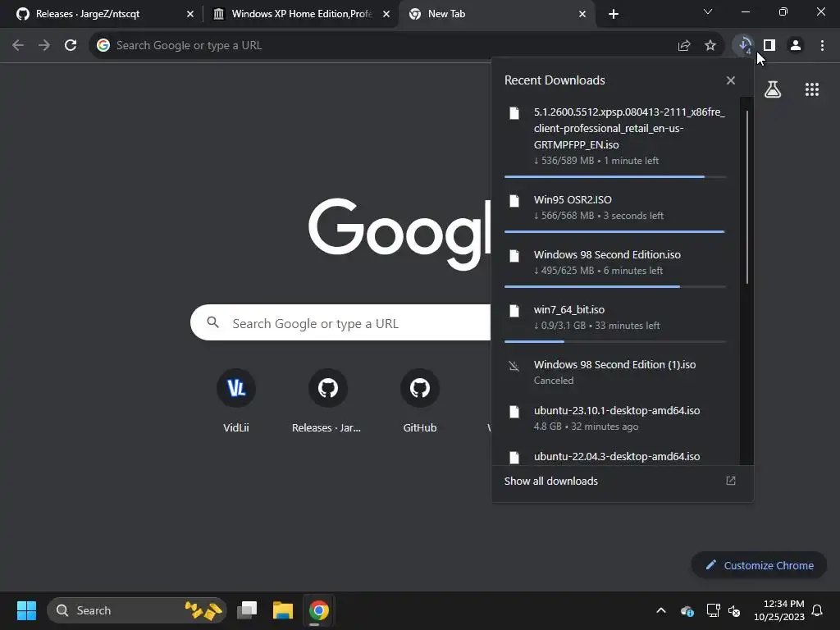Click the Windows 98 Second Edition.iso progress bar
The height and width of the screenshot is (630, 840).
[614, 286]
